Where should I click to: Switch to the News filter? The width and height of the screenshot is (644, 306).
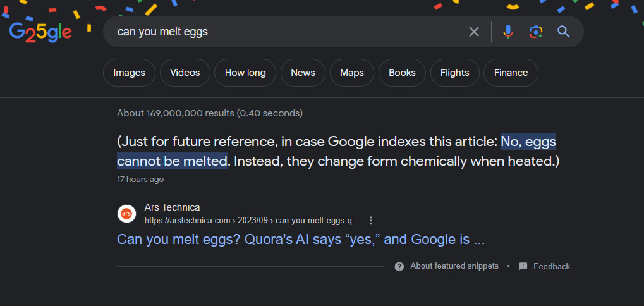point(303,73)
